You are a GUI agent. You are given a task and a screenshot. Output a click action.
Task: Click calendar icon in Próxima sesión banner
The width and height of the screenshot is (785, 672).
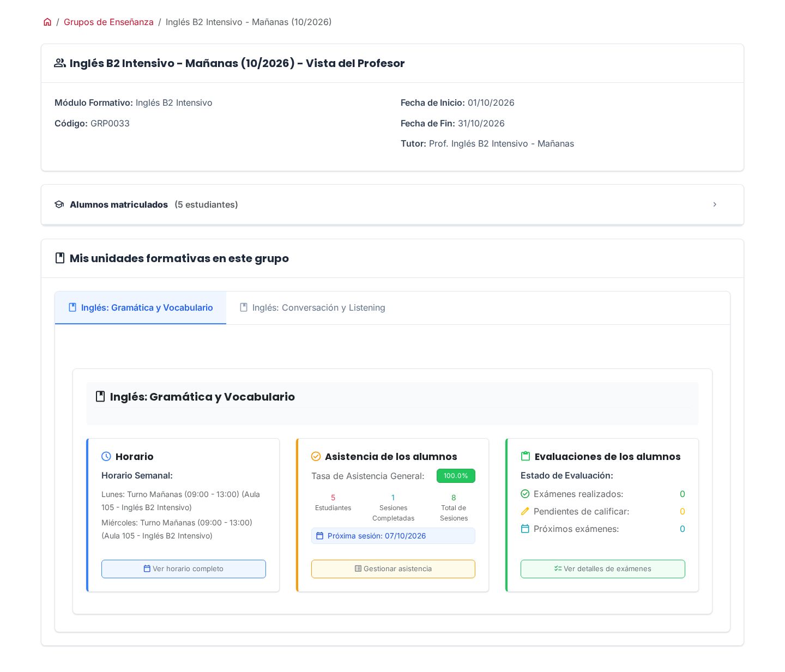[320, 536]
